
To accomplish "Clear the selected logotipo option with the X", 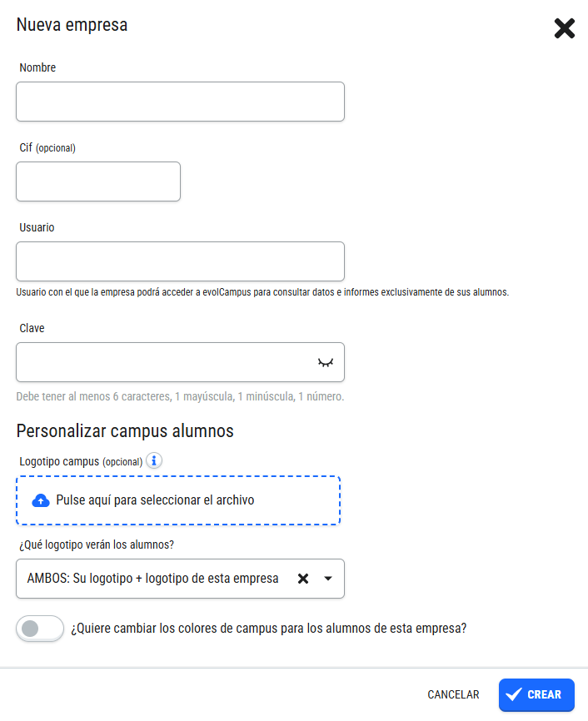I will tap(302, 579).
